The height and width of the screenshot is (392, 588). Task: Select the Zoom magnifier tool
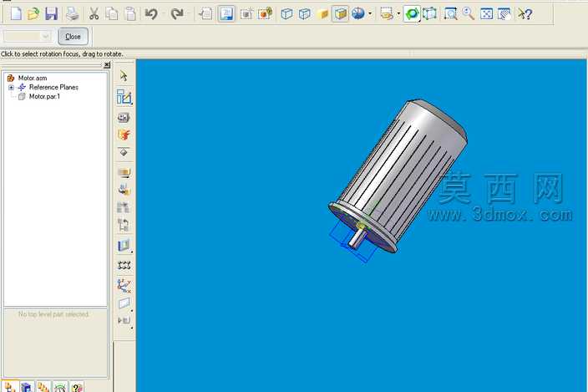pyautogui.click(x=469, y=14)
